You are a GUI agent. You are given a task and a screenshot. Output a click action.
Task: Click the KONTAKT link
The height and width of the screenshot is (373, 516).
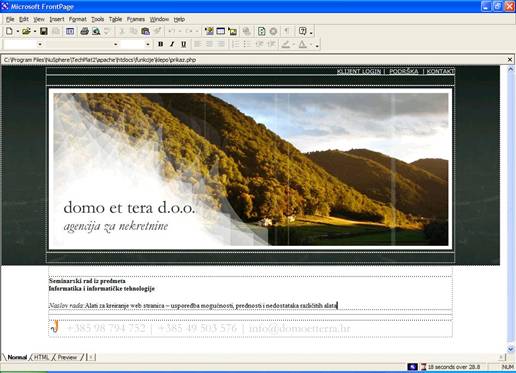coord(441,71)
